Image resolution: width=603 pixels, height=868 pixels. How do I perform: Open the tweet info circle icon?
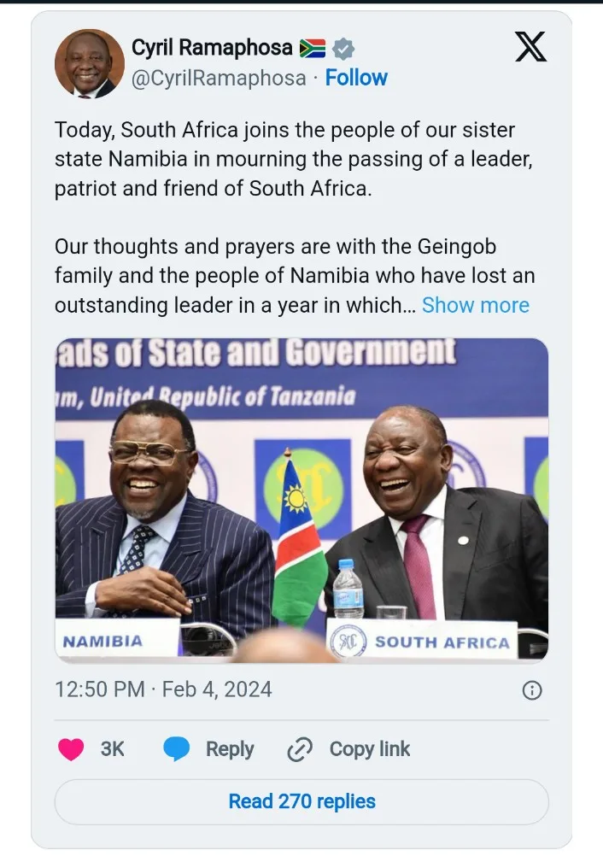532,690
